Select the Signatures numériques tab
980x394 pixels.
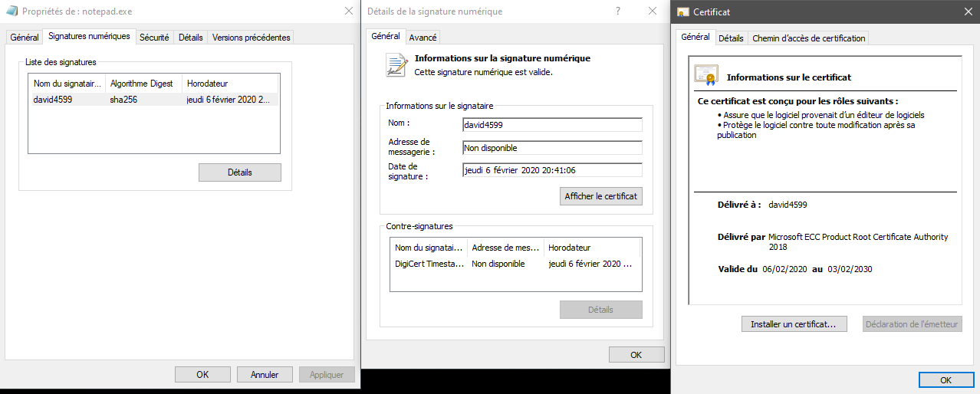pos(88,36)
